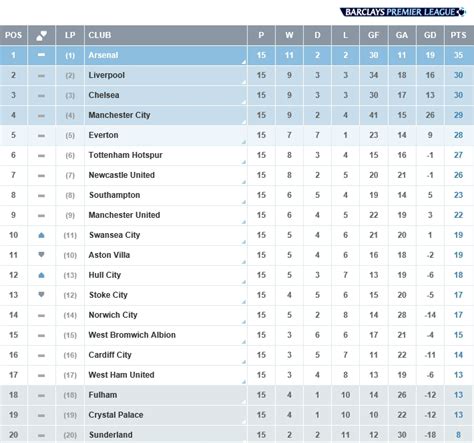Click Sunderland's no-change dash icon
The image size is (474, 443).
[41, 435]
